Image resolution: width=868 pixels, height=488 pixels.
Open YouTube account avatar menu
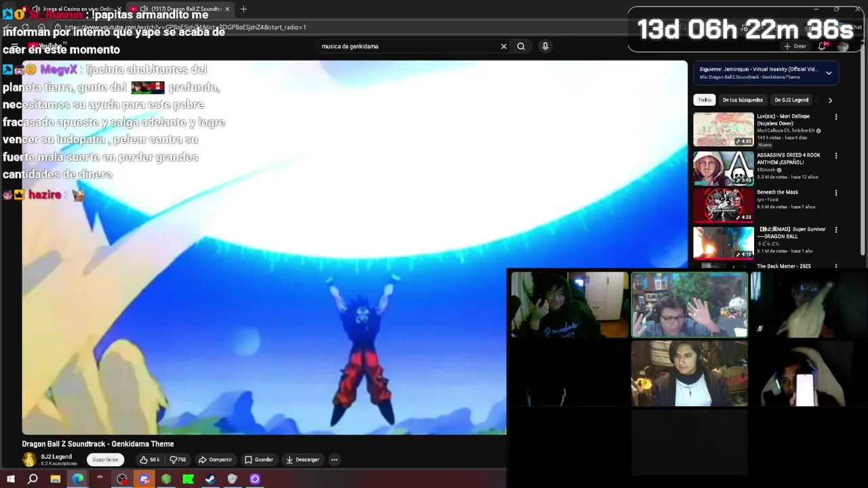(843, 46)
